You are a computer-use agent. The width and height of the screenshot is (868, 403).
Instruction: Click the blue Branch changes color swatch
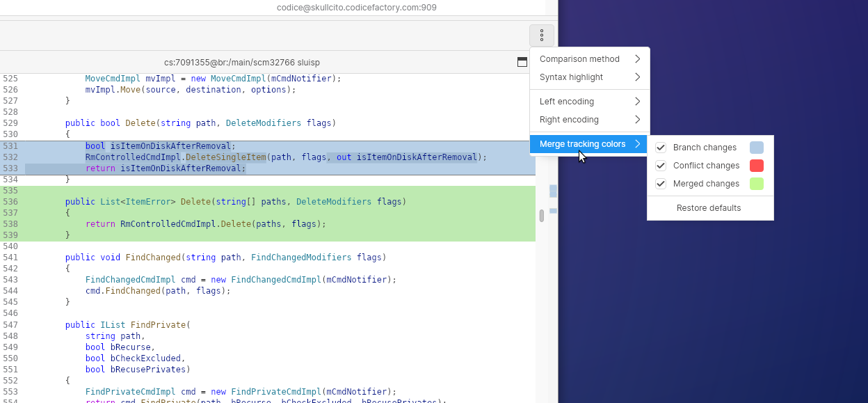[756, 147]
